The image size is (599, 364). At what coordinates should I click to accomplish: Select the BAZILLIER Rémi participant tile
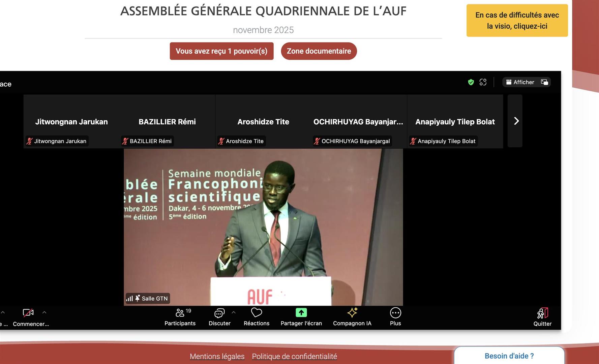[167, 122]
